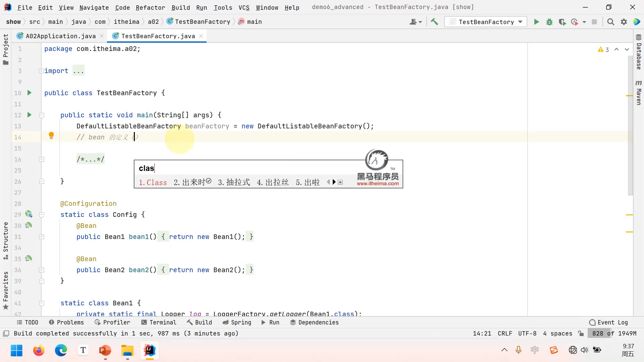This screenshot has width=644, height=362.
Task: Toggle the Config class run gutter icon
Action: tap(29, 215)
